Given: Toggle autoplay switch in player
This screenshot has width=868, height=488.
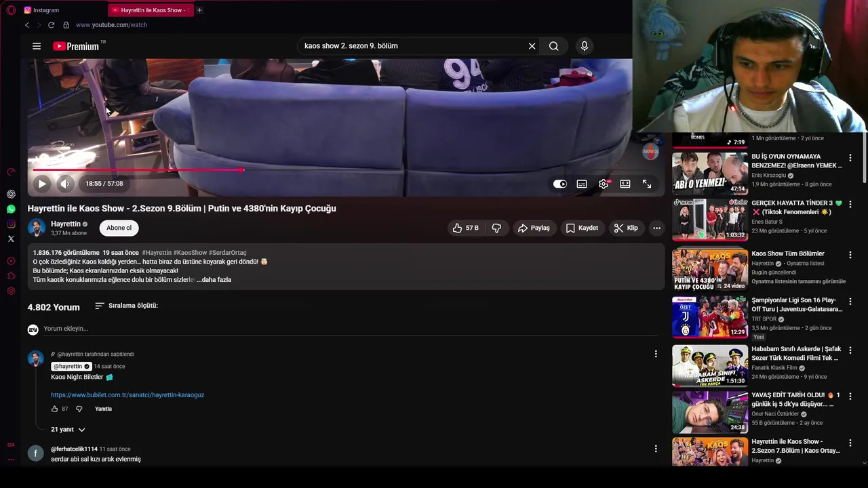Looking at the screenshot, I should (x=559, y=184).
